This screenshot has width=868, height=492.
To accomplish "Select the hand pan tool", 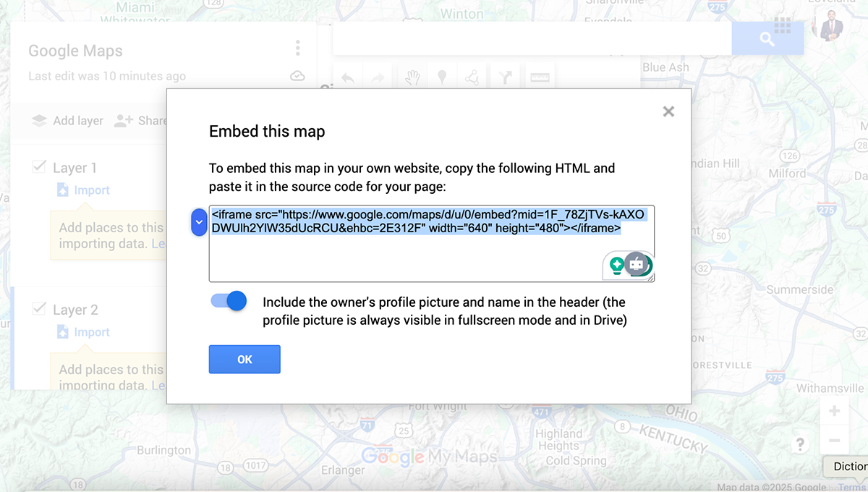I will click(412, 77).
